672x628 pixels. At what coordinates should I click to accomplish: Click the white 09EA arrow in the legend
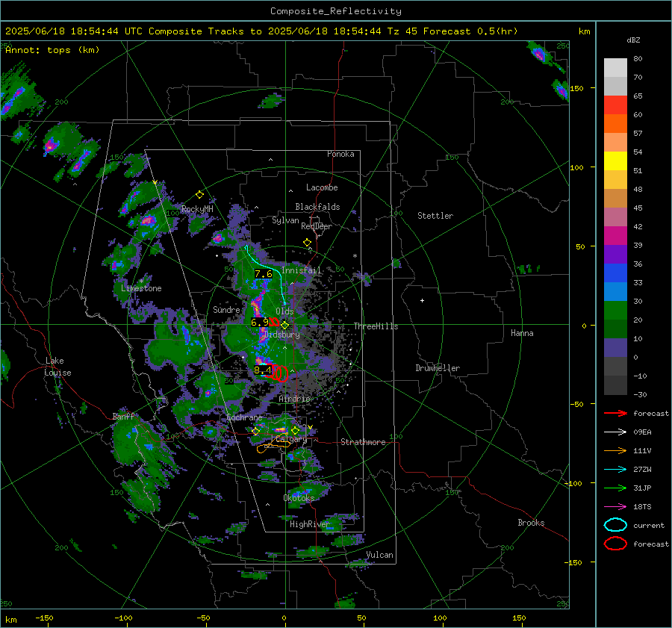615,432
